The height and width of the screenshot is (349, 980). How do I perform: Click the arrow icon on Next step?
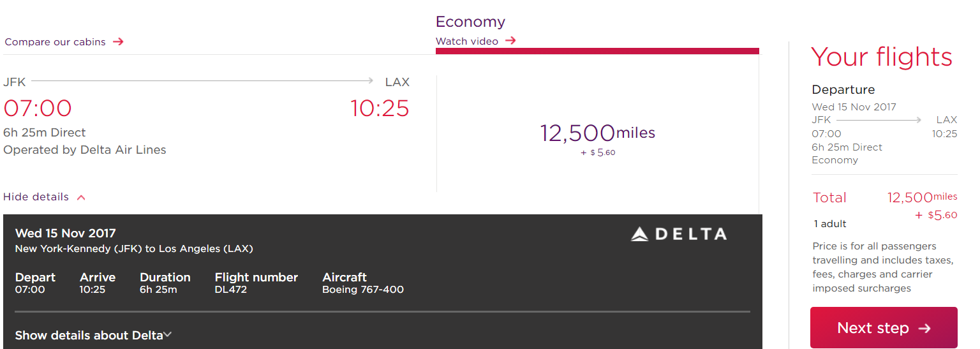[924, 329]
